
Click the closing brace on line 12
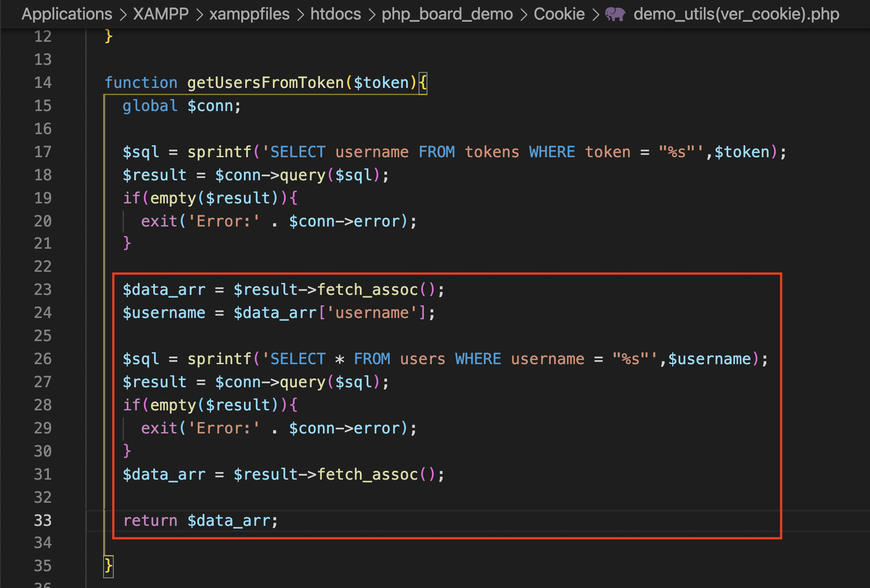(108, 36)
